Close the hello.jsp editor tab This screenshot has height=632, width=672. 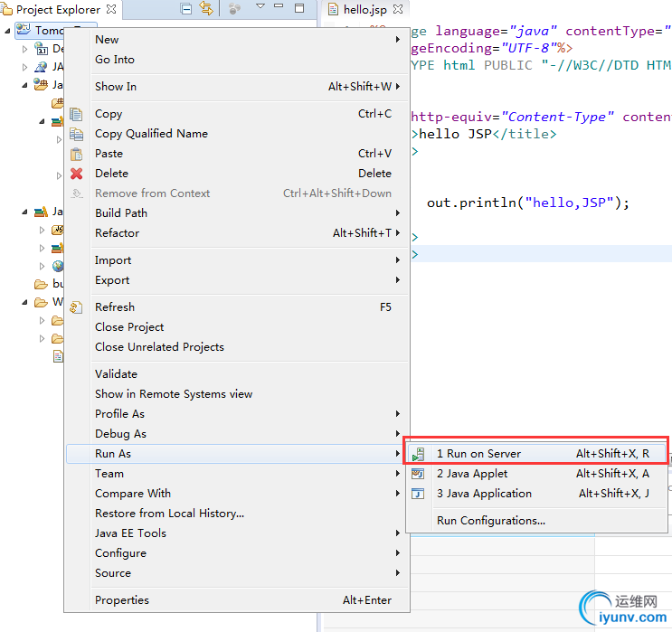(398, 9)
